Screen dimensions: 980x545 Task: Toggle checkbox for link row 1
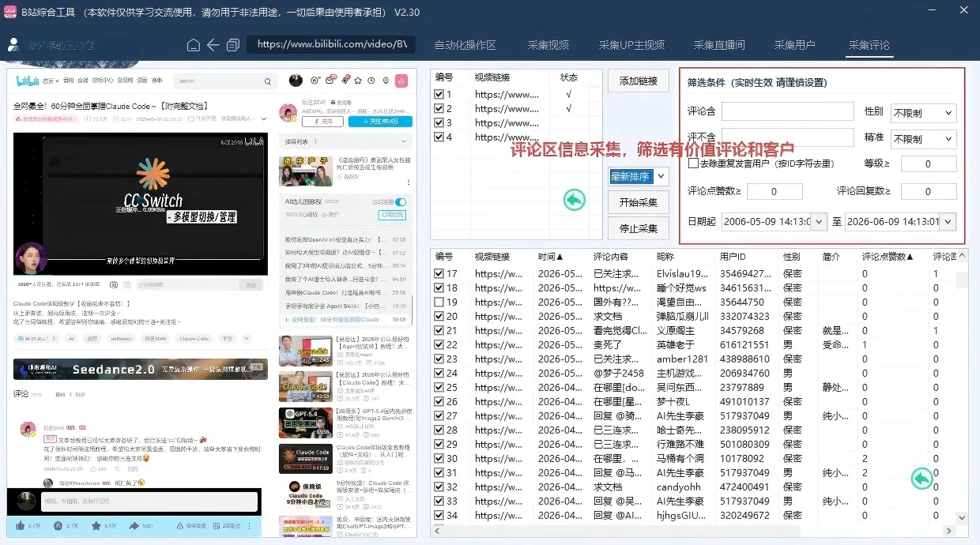439,94
